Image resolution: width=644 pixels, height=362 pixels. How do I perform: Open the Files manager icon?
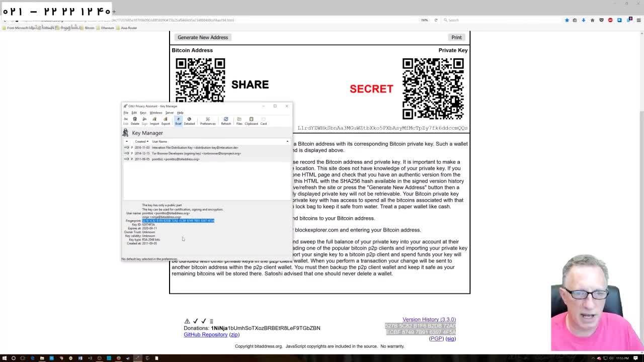[x=239, y=121]
